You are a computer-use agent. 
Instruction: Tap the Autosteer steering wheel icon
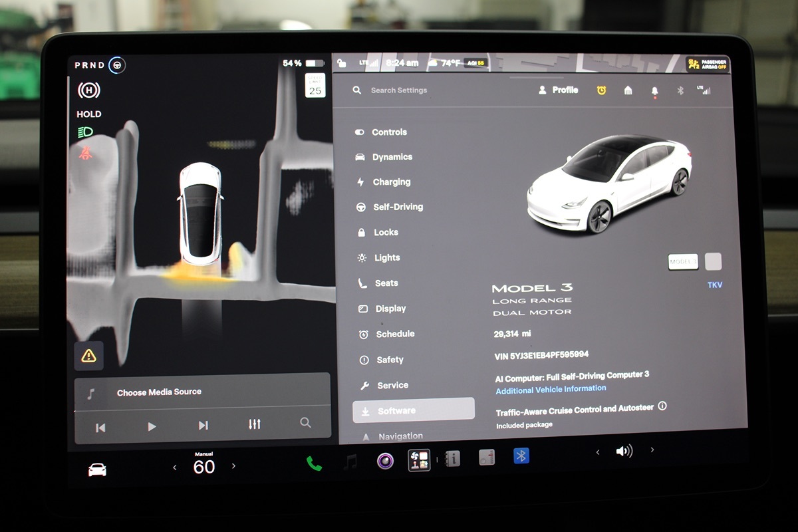pos(117,65)
